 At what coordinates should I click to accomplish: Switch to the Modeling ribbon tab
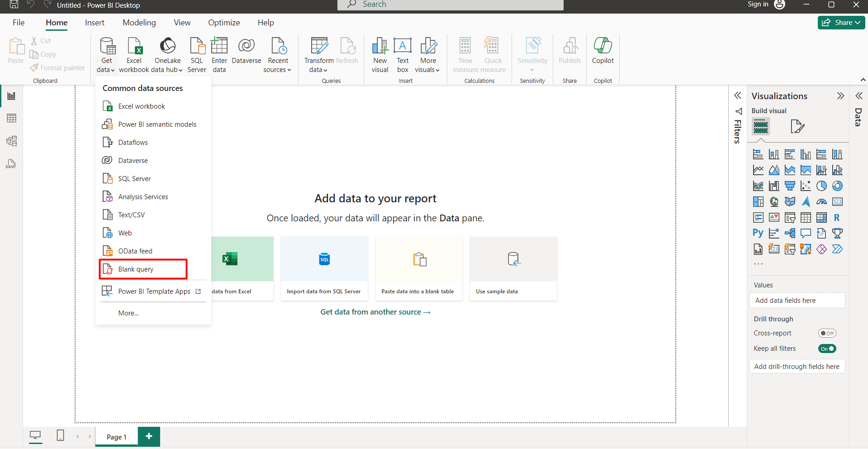point(139,22)
